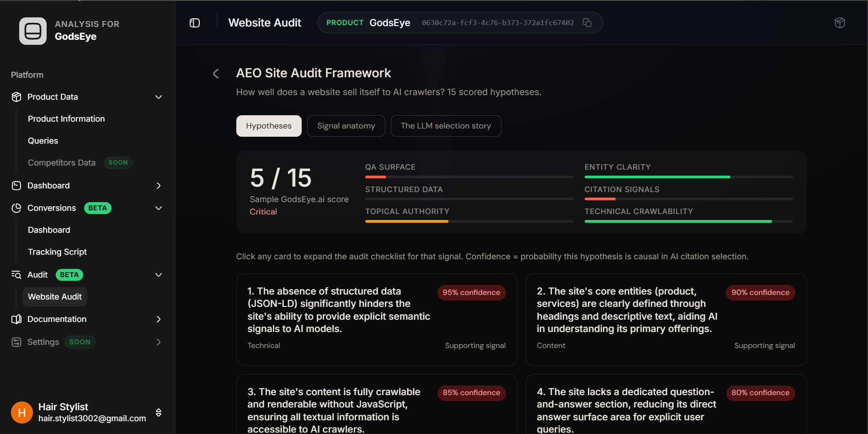The width and height of the screenshot is (868, 434).
Task: Switch to the Signal anatomy tab
Action: tap(346, 126)
